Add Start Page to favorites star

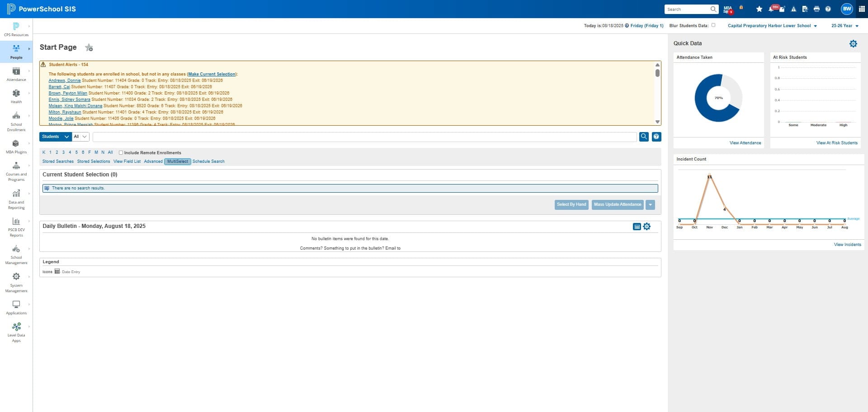[x=89, y=47]
